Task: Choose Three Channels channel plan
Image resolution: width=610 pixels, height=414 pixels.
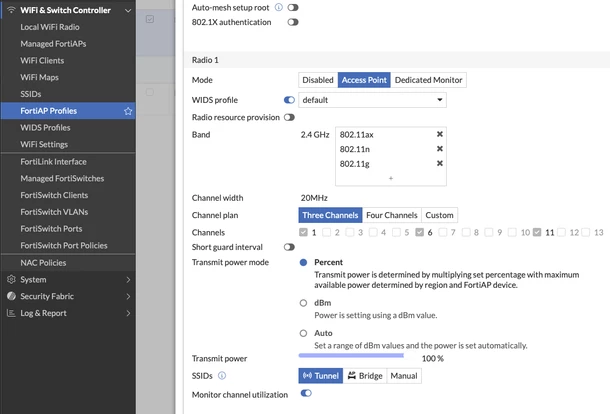Action: [x=330, y=215]
